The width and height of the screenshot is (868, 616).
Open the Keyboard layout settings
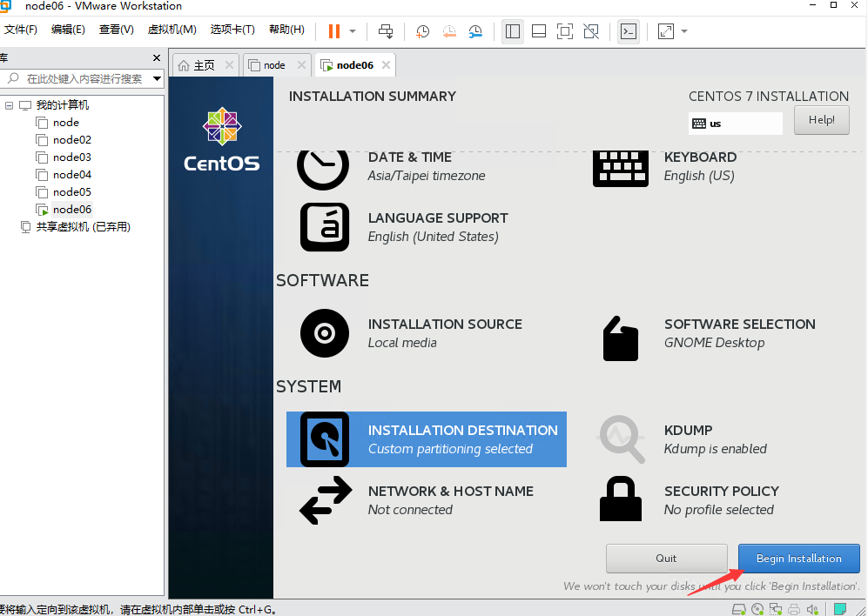point(700,165)
